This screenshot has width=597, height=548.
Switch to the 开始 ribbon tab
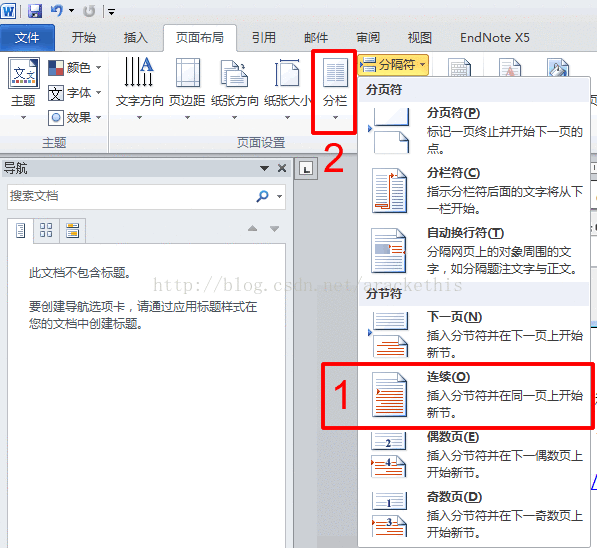tap(84, 37)
